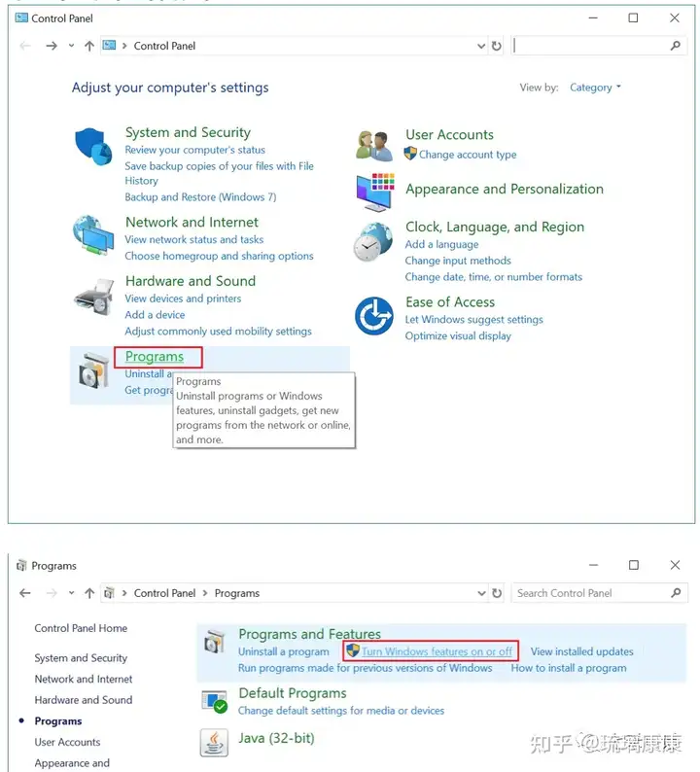Click search magnifier in Control Panel window
The image size is (700, 772).
pos(676,46)
